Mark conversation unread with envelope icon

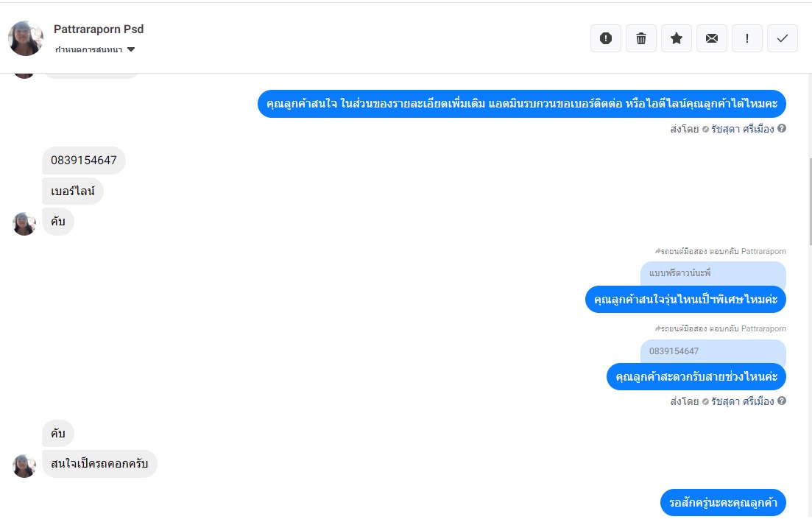tap(712, 38)
